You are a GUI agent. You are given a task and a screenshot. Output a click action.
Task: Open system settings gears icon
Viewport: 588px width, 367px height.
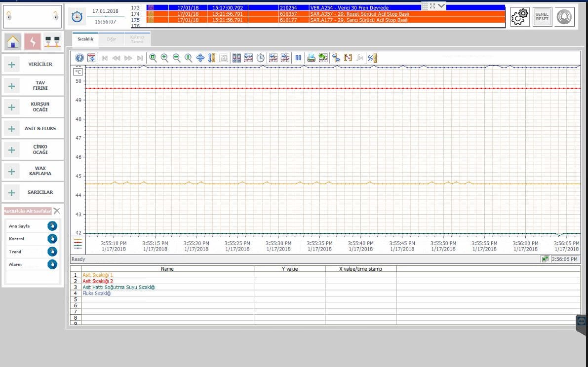click(x=519, y=17)
